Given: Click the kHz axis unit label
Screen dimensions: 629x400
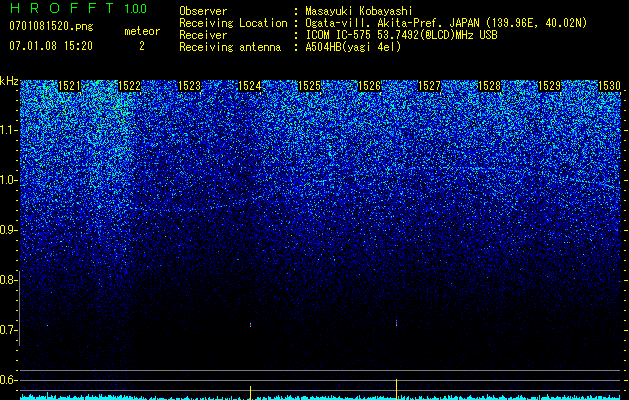Looking at the screenshot, I should [x=9, y=81].
